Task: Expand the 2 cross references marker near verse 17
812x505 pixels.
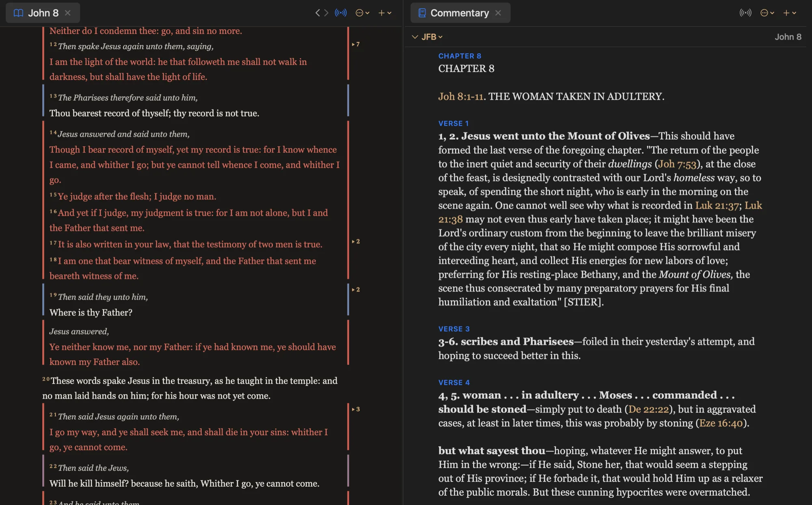Action: coord(356,241)
